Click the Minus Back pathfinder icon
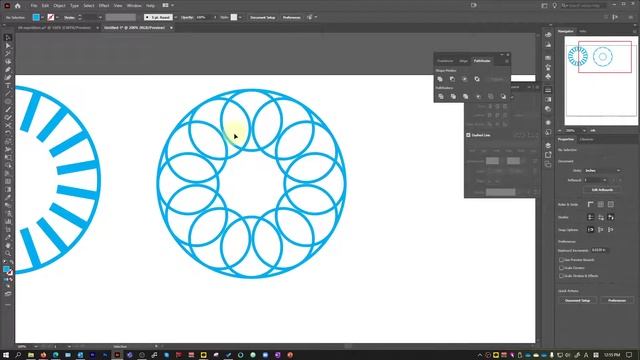This screenshot has height=360, width=640. 503,96
